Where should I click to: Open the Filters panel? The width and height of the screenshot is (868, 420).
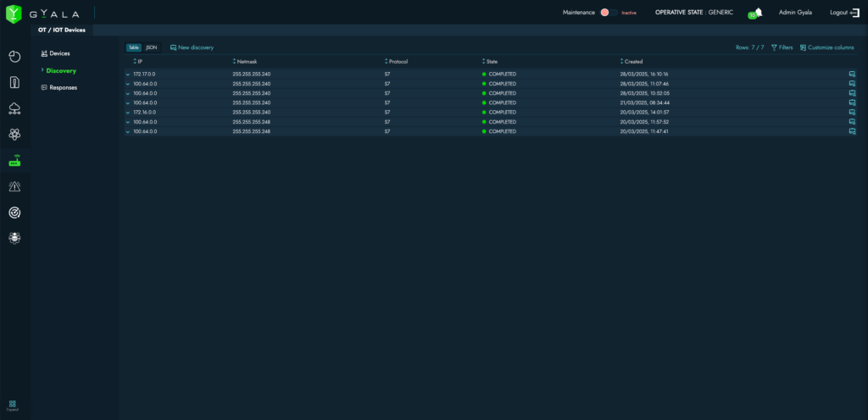(x=782, y=47)
